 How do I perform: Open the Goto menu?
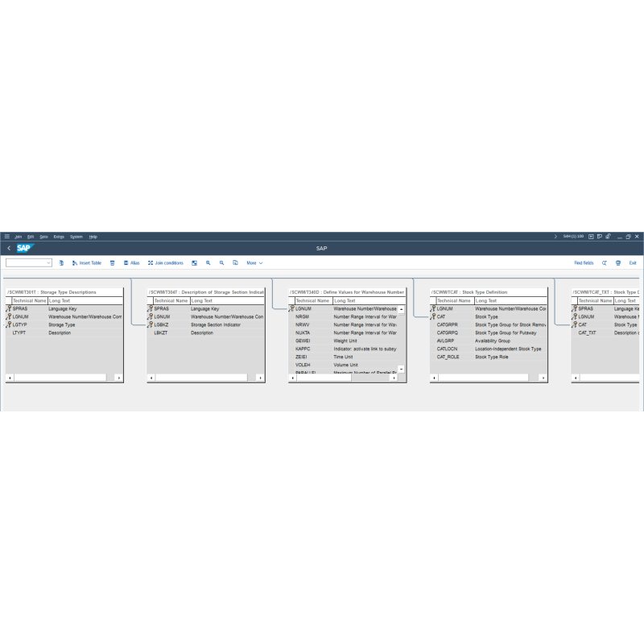click(44, 237)
